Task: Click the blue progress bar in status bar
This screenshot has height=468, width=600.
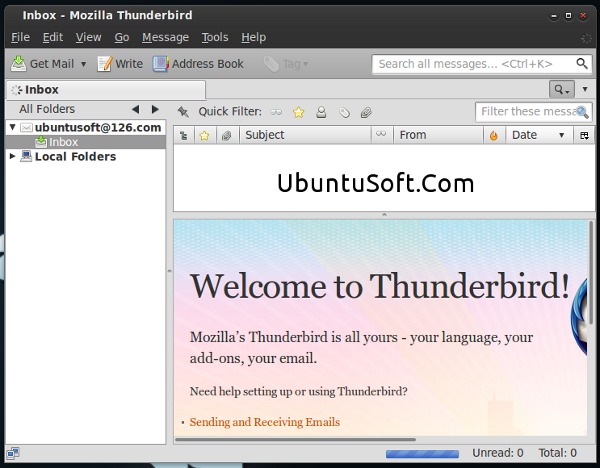Action: (x=422, y=454)
